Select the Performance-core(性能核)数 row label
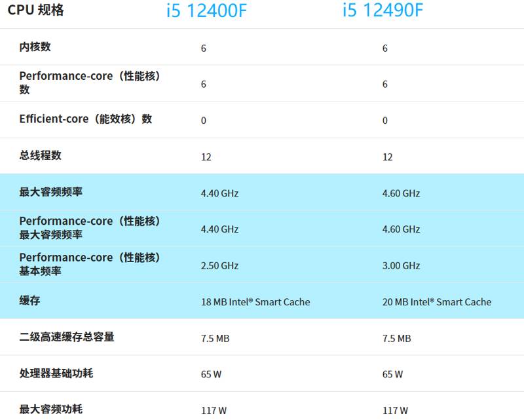This screenshot has width=524, height=420. pos(90,83)
